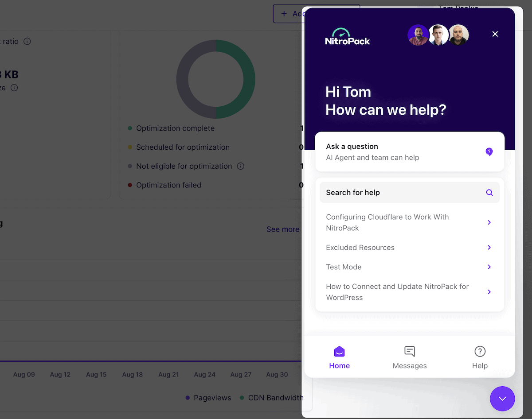
Task: Click the Hi Tom greeting text
Action: [348, 92]
